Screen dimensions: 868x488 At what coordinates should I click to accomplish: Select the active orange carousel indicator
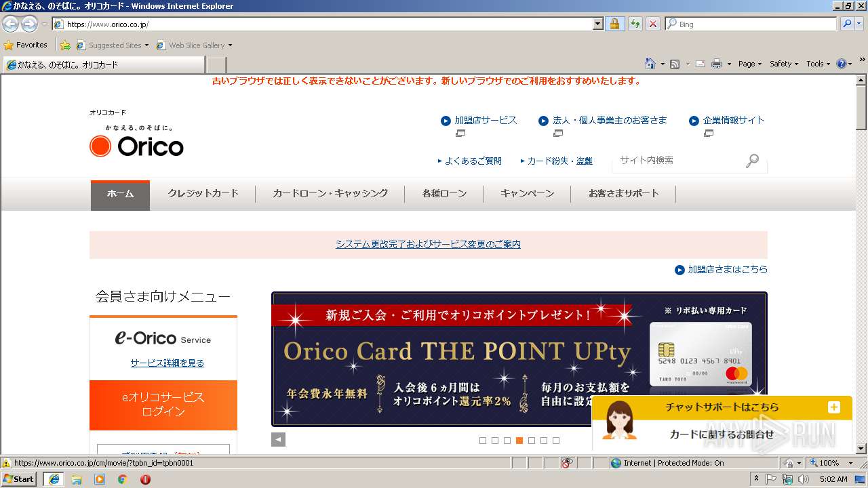pyautogui.click(x=519, y=441)
